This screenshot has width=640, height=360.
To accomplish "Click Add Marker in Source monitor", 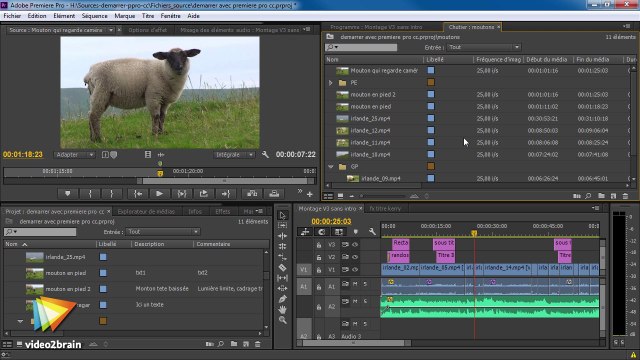I will pos(68,194).
